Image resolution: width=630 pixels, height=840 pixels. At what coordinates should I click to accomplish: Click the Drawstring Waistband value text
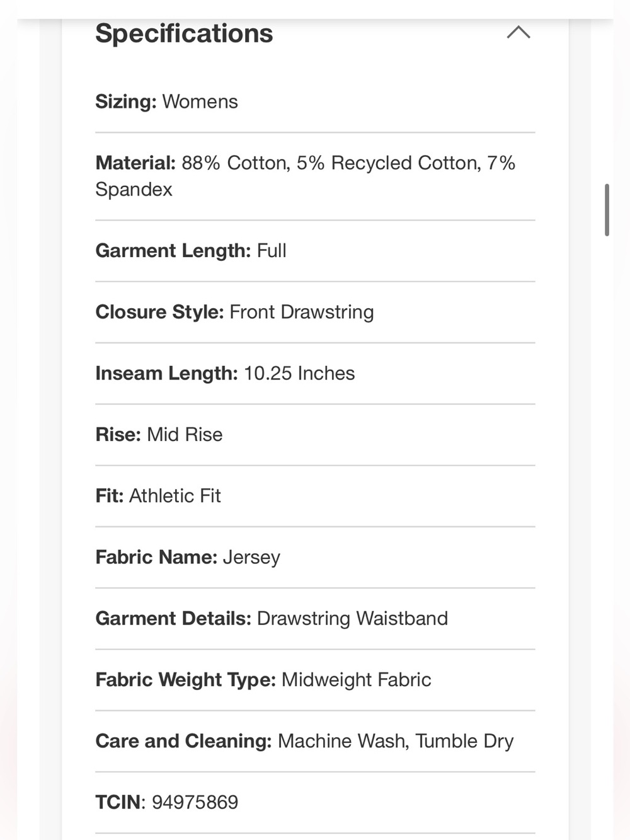click(352, 619)
